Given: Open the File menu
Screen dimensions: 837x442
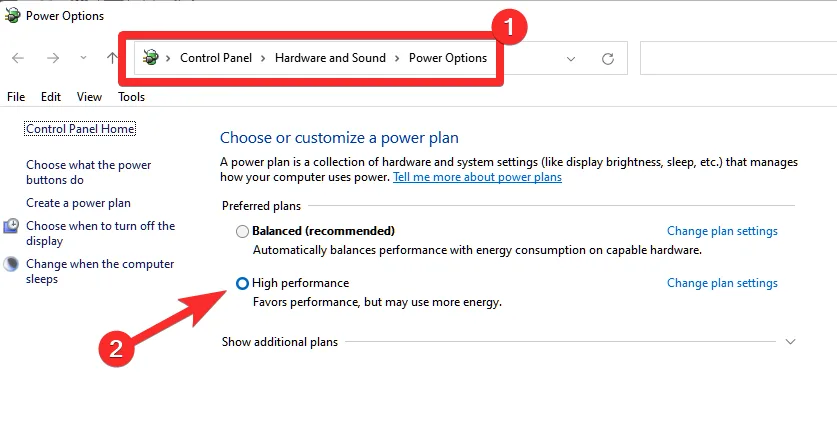Looking at the screenshot, I should coord(16,97).
